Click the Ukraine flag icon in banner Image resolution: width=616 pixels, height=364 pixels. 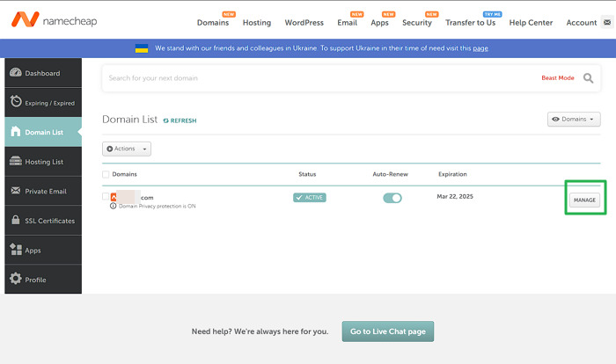coord(142,48)
